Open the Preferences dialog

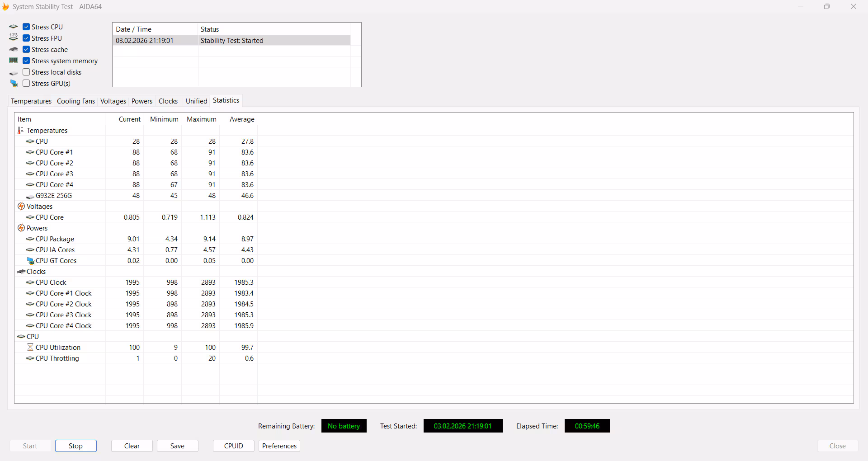pyautogui.click(x=279, y=446)
